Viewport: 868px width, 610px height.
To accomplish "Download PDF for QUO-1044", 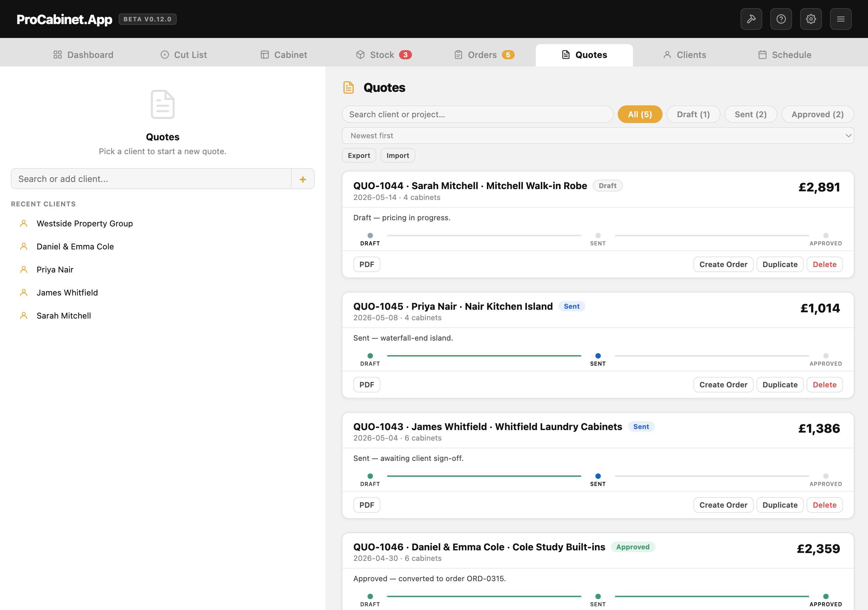I will pyautogui.click(x=367, y=264).
